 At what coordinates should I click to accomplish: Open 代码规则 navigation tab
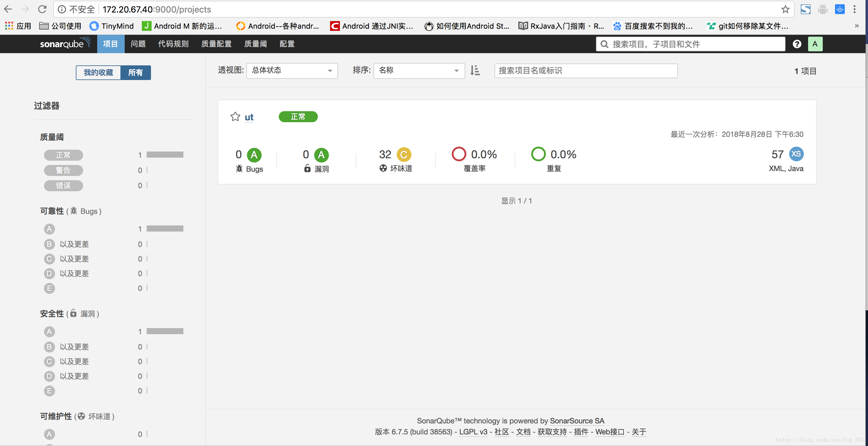173,44
